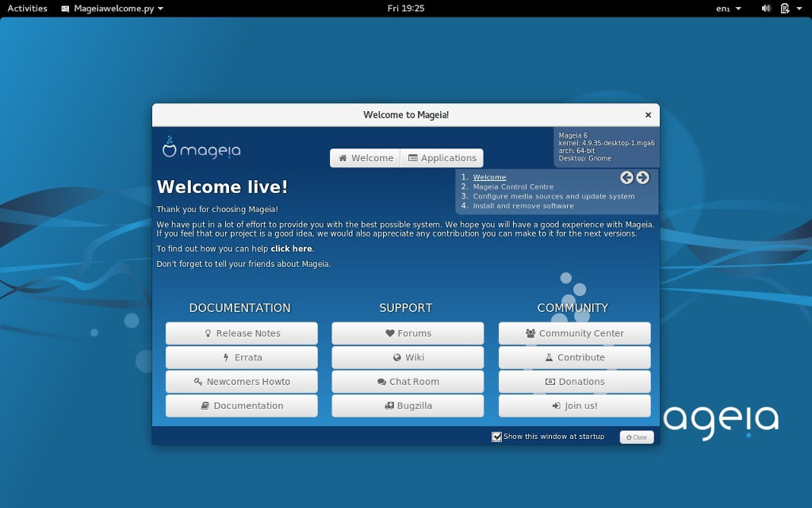Image resolution: width=812 pixels, height=508 pixels.
Task: Close the Welcome to Mageia dialog
Action: click(648, 115)
